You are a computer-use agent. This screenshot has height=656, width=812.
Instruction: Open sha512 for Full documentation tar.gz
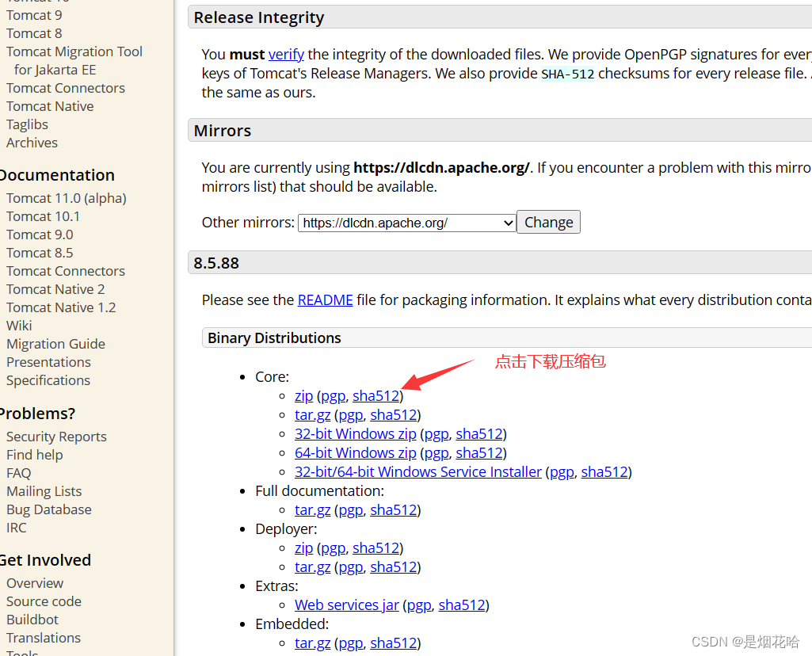tap(394, 510)
